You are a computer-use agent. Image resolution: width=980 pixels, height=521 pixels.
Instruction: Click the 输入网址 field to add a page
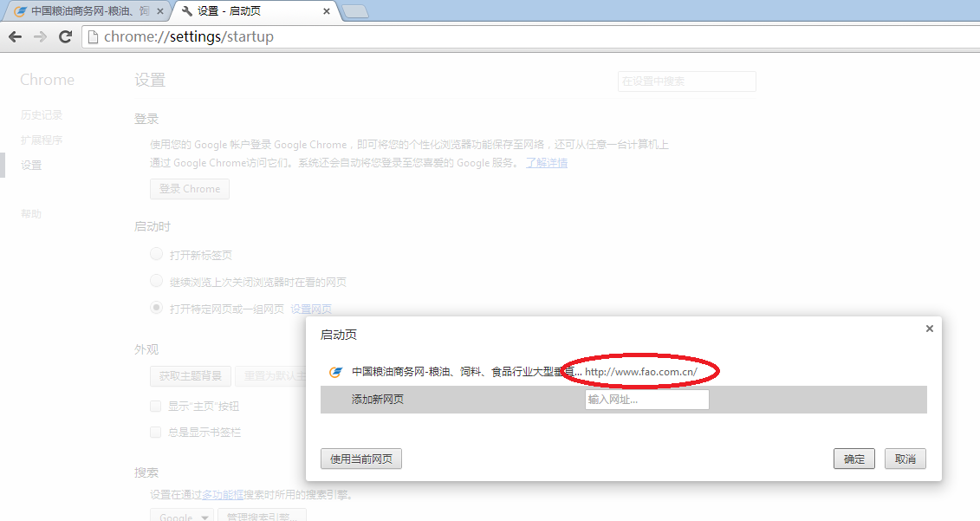(x=647, y=400)
